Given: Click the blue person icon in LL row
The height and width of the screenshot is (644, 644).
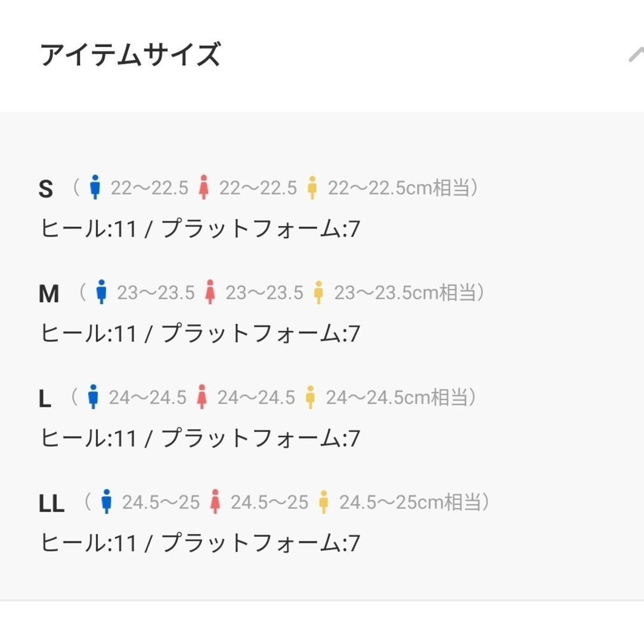Looking at the screenshot, I should click(x=106, y=501).
